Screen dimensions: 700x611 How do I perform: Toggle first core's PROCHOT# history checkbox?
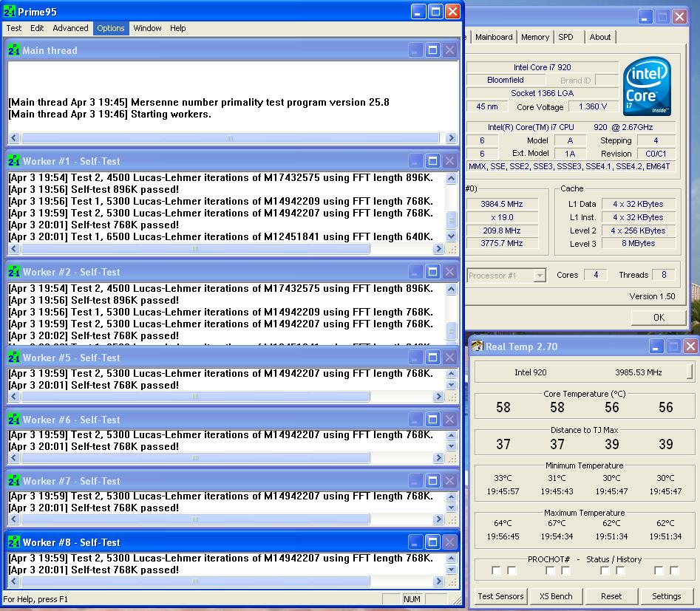(x=512, y=570)
